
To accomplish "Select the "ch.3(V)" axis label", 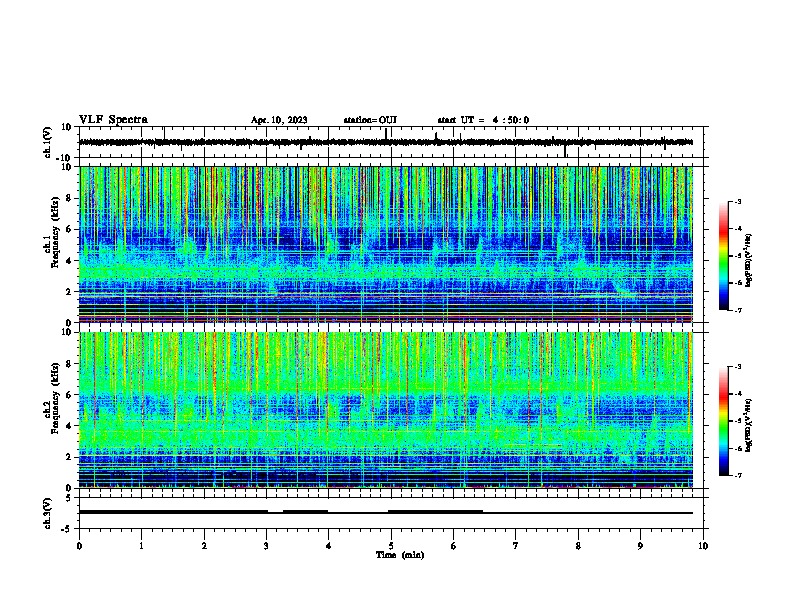I will click(48, 513).
